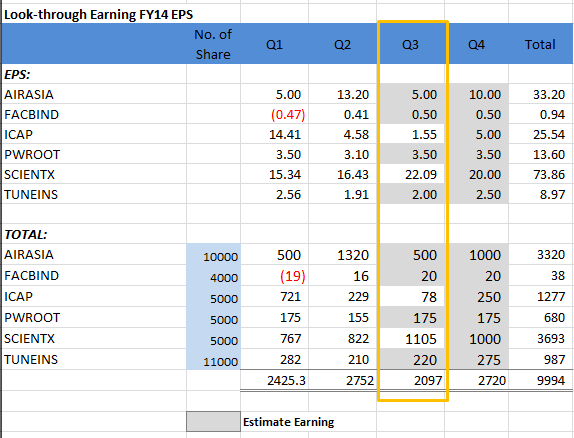Select SCIENTX Q3 EPS value 22.09
The width and height of the screenshot is (574, 438).
pyautogui.click(x=421, y=174)
